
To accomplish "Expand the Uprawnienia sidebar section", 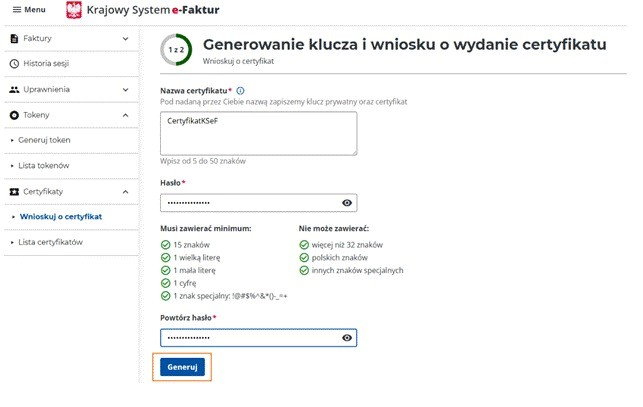I will (x=125, y=90).
